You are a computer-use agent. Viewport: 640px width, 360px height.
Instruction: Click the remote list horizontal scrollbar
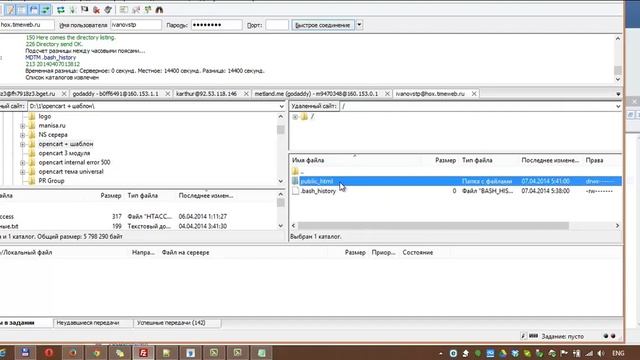433,226
